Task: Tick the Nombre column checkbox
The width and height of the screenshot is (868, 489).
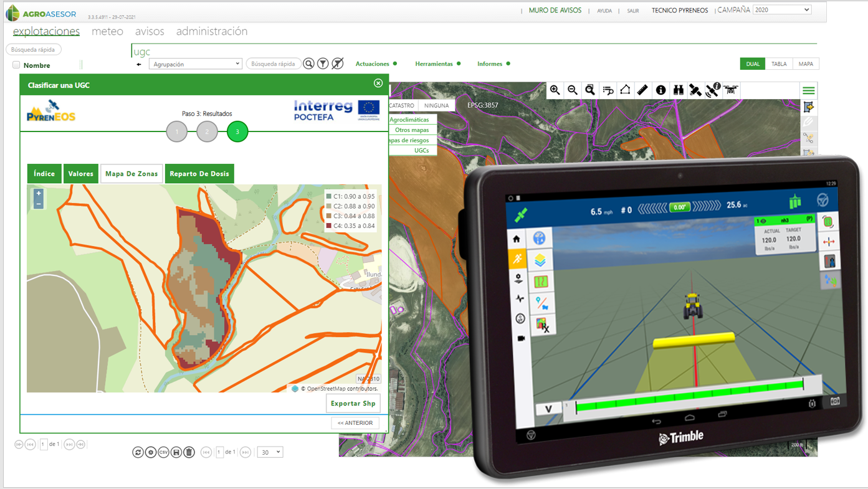Action: coord(16,65)
